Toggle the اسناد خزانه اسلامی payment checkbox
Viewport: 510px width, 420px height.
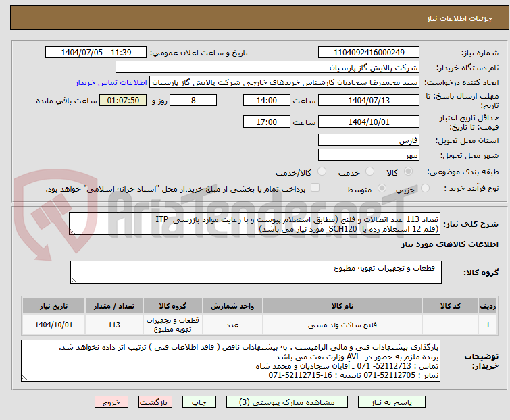point(315,188)
